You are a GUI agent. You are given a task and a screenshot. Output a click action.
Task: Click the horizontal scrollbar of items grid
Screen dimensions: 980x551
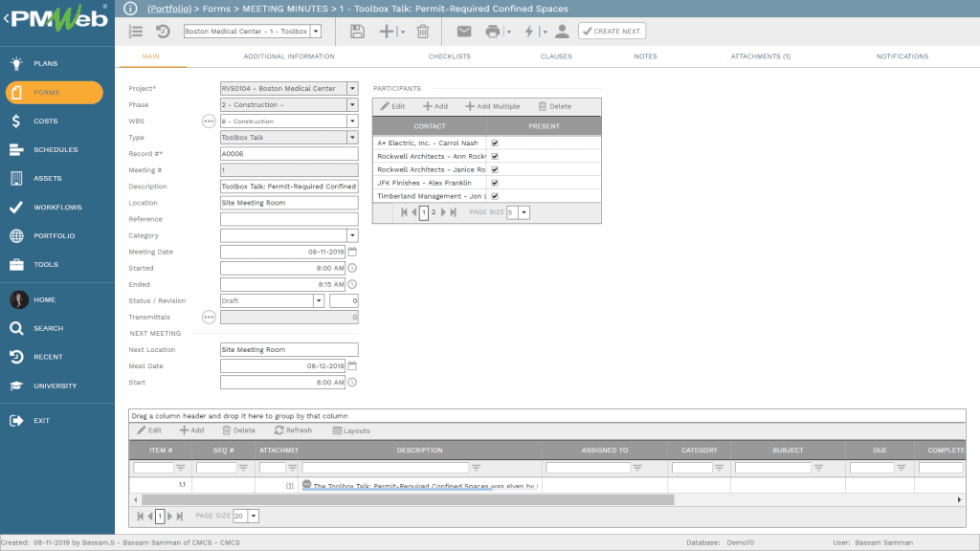click(408, 499)
